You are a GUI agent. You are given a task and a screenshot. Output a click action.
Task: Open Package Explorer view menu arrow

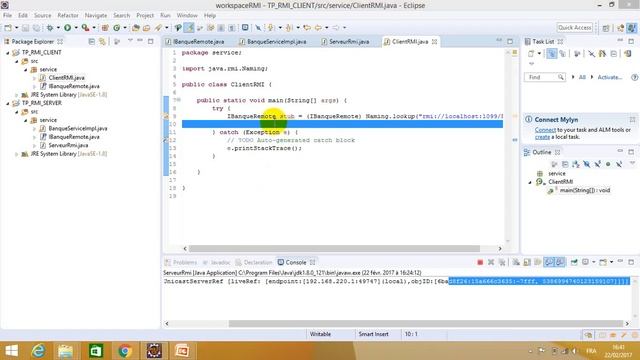(130, 41)
